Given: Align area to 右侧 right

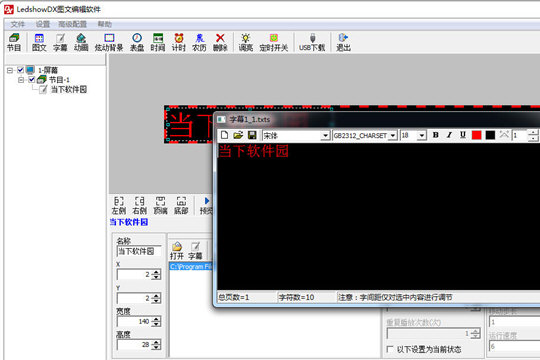Looking at the screenshot, I should coord(139,206).
